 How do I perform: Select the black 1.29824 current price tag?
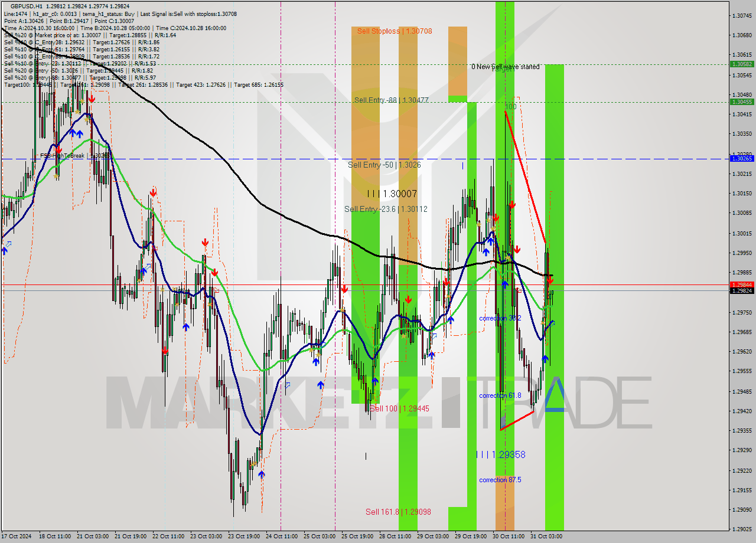click(x=742, y=290)
